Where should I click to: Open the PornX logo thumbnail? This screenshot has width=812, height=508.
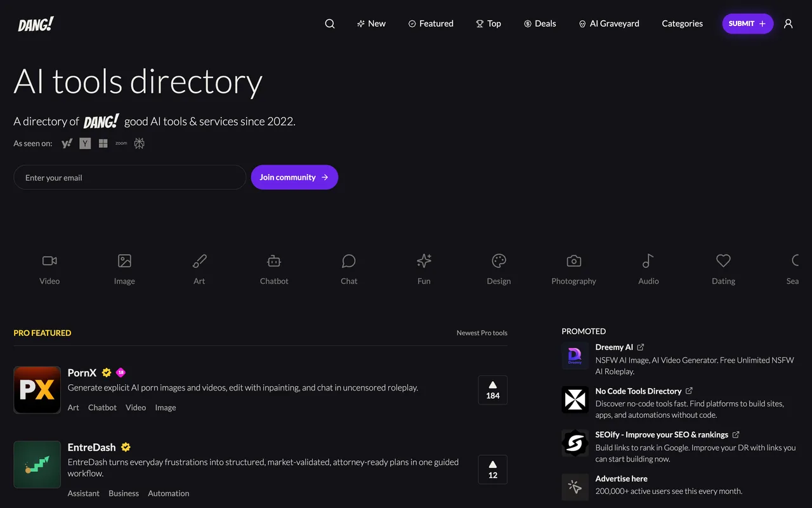click(37, 390)
